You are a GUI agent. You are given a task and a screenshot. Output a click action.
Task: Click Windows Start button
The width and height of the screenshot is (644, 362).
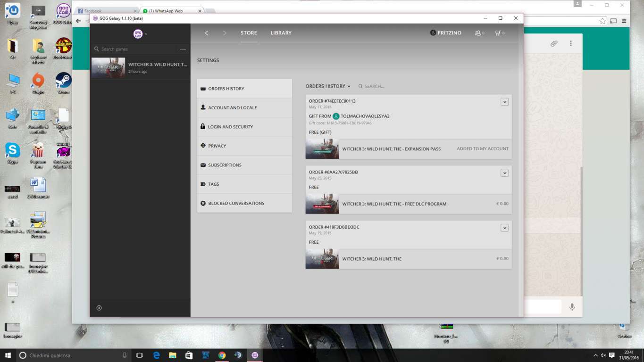(8, 355)
